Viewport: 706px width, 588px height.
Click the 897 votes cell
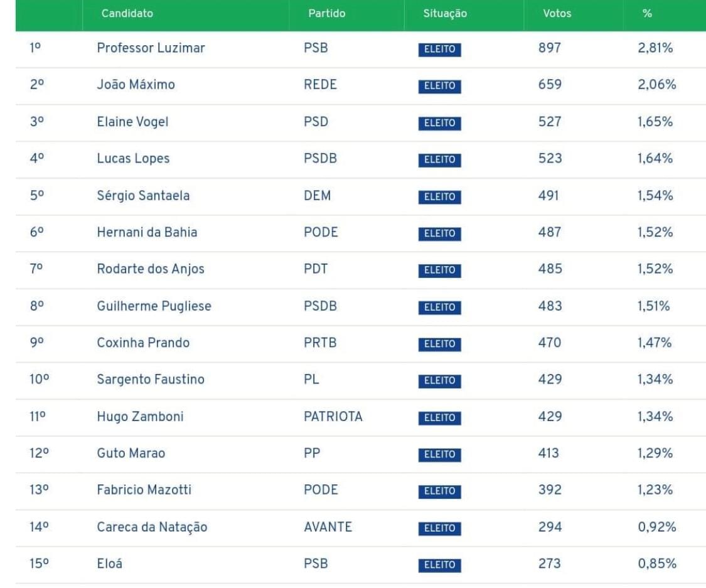[x=550, y=48]
